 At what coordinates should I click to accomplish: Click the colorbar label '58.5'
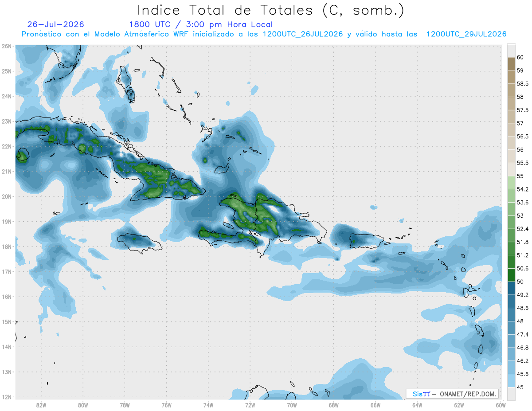point(522,84)
